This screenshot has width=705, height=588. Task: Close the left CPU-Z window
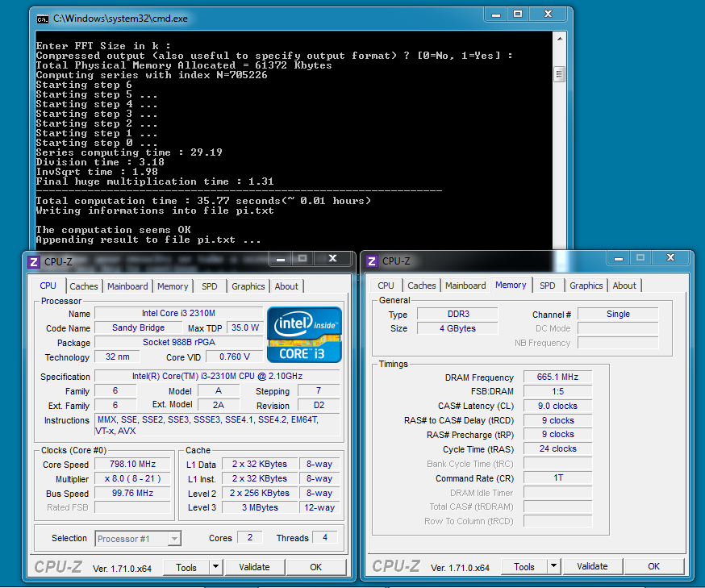click(x=332, y=258)
